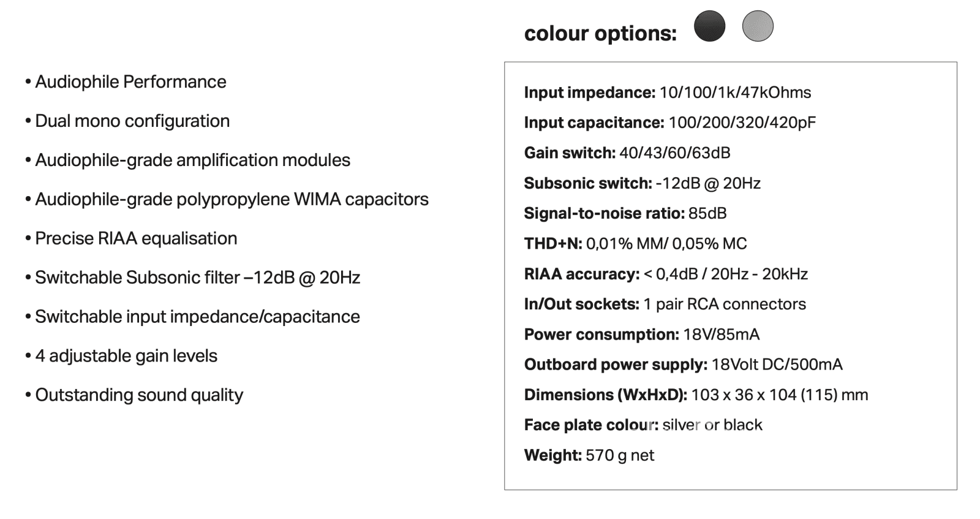Click the Weight specification line
Screen dimensions: 980x519
click(589, 455)
